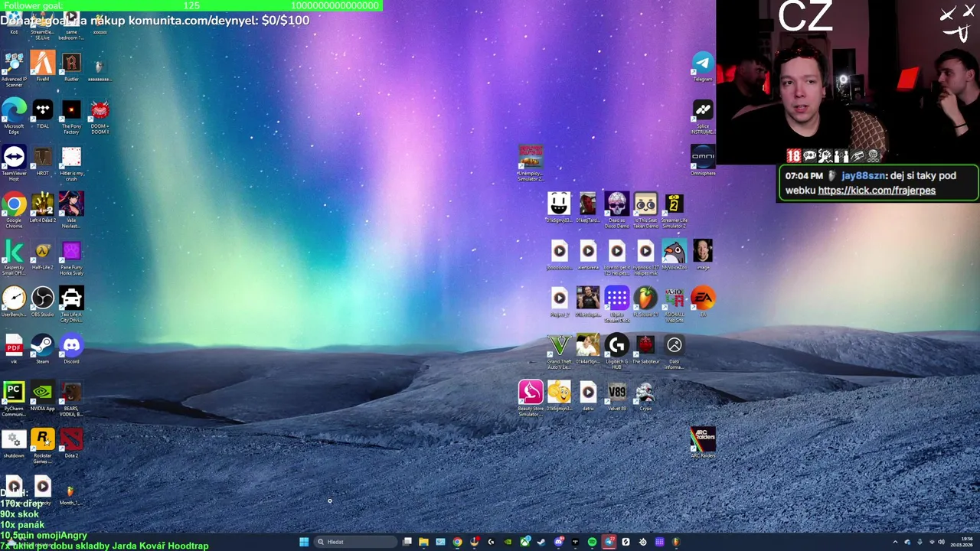Open the taskbar clock and date
This screenshot has width=980, height=551.
pyautogui.click(x=962, y=542)
